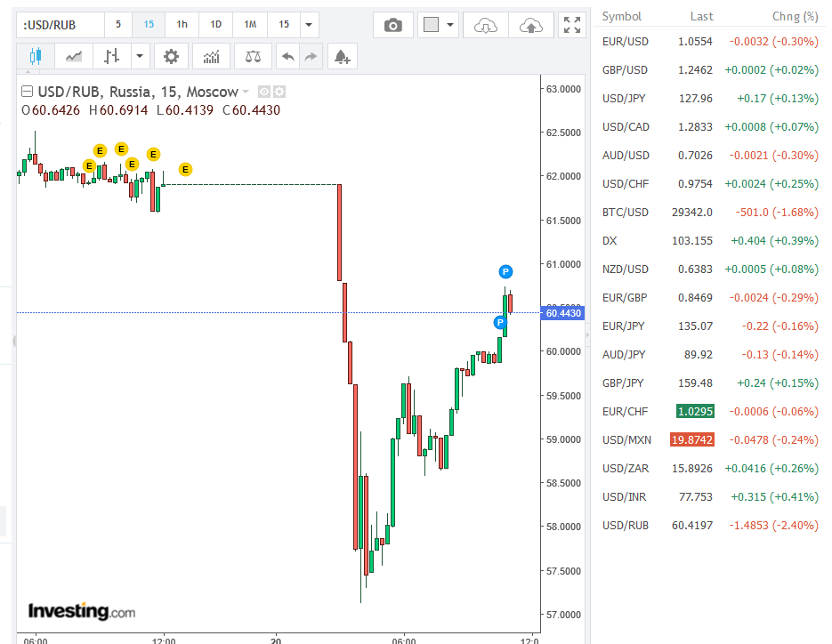Toggle fullscreen mode for chart
Viewport: 832px width, 644px height.
point(572,25)
